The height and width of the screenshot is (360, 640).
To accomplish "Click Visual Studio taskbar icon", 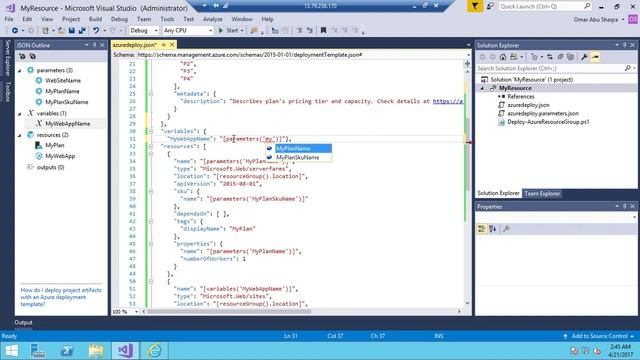I will pyautogui.click(x=125, y=351).
